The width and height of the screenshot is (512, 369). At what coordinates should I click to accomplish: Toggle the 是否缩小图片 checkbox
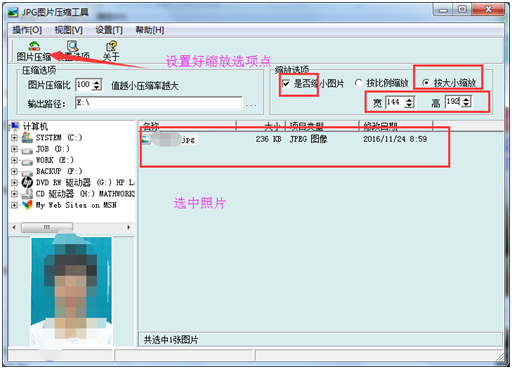(x=286, y=83)
